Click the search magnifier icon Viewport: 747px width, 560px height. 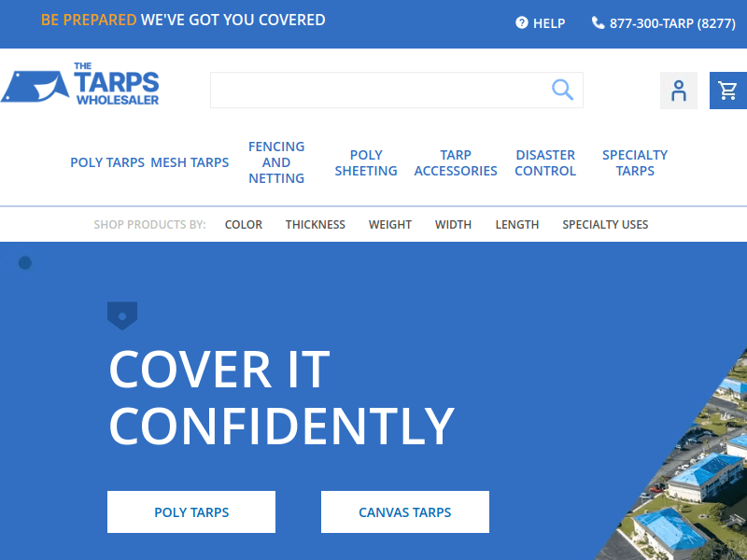click(x=562, y=90)
